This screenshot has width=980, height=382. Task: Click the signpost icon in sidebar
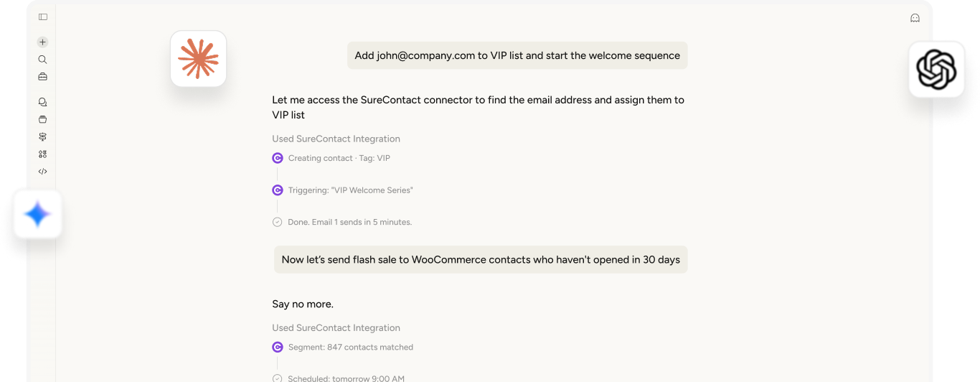click(x=43, y=136)
